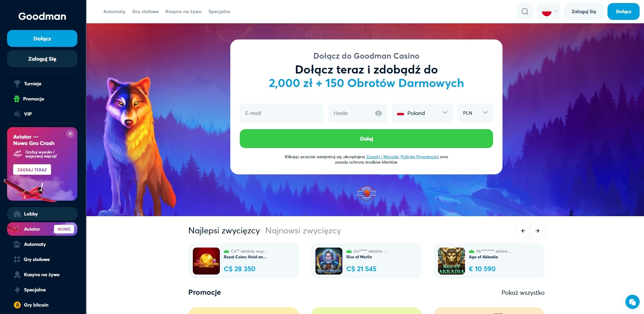Open live chat support bubble
The height and width of the screenshot is (314, 644).
click(x=632, y=302)
